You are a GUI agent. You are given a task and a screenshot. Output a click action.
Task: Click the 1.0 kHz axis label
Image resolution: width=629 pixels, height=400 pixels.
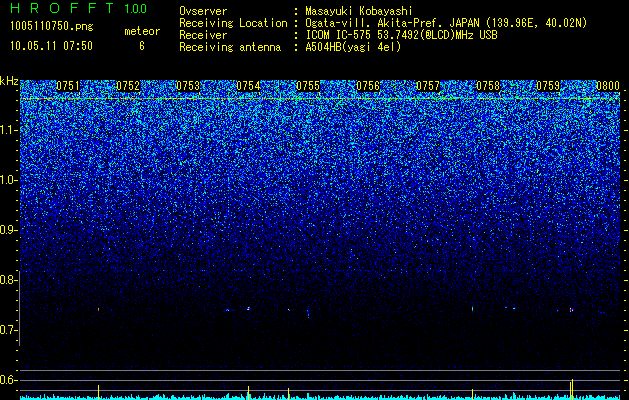(x=9, y=180)
